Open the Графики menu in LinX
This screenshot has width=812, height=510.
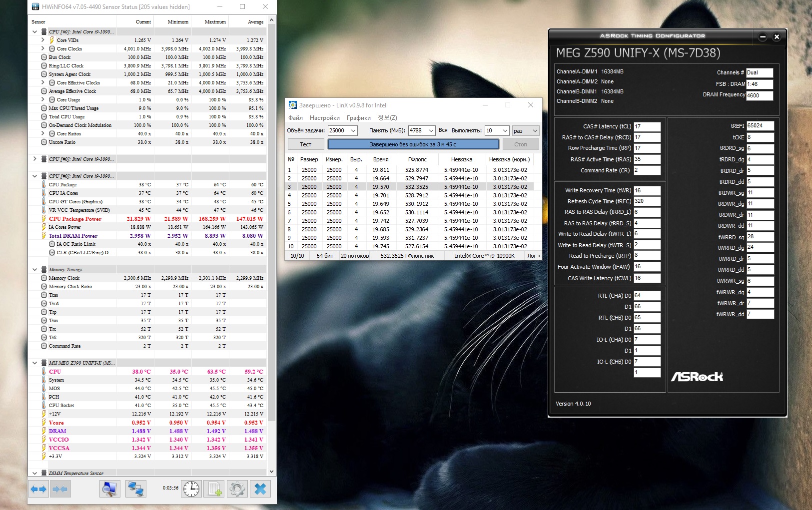pos(359,118)
